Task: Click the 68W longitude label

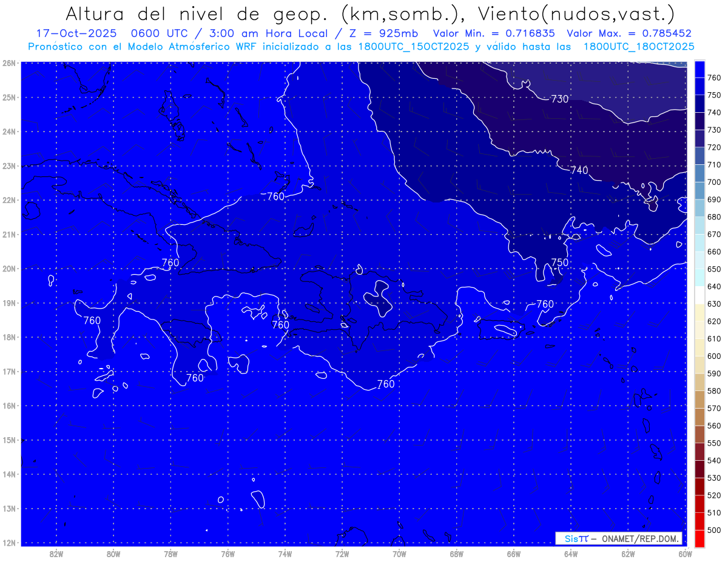Action: 456,554
